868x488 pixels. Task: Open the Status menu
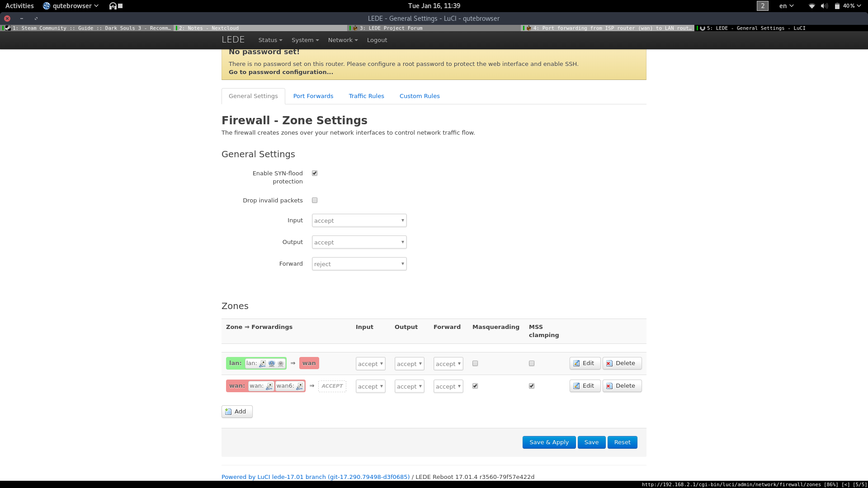tap(270, 40)
